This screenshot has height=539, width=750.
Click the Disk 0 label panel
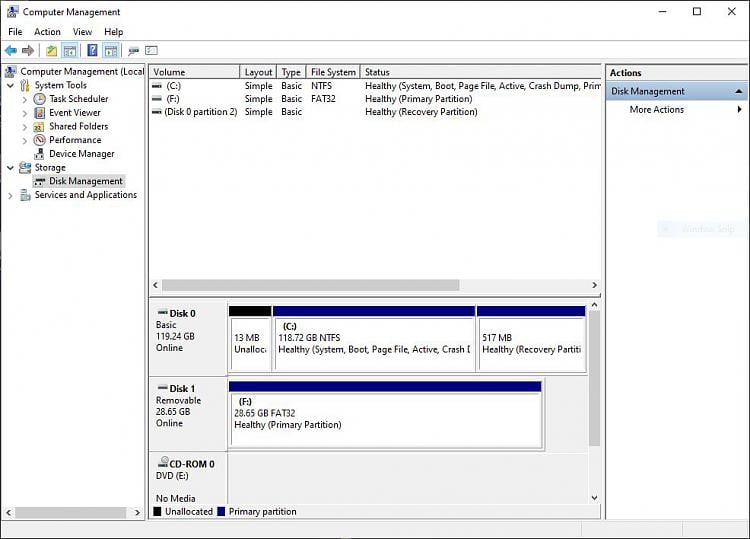click(x=189, y=338)
